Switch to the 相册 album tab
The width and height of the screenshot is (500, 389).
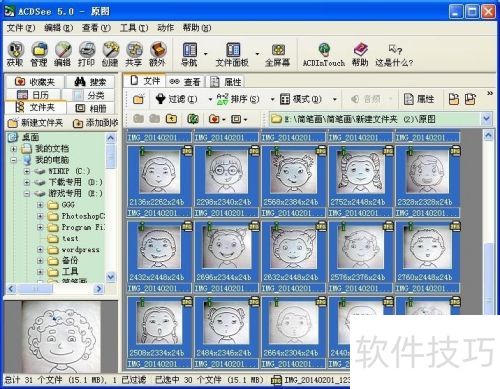coord(90,108)
